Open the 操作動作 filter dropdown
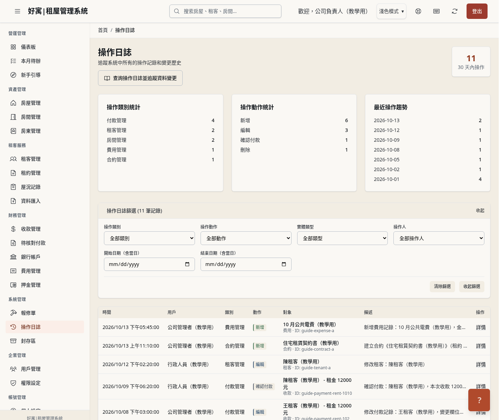 (246, 238)
